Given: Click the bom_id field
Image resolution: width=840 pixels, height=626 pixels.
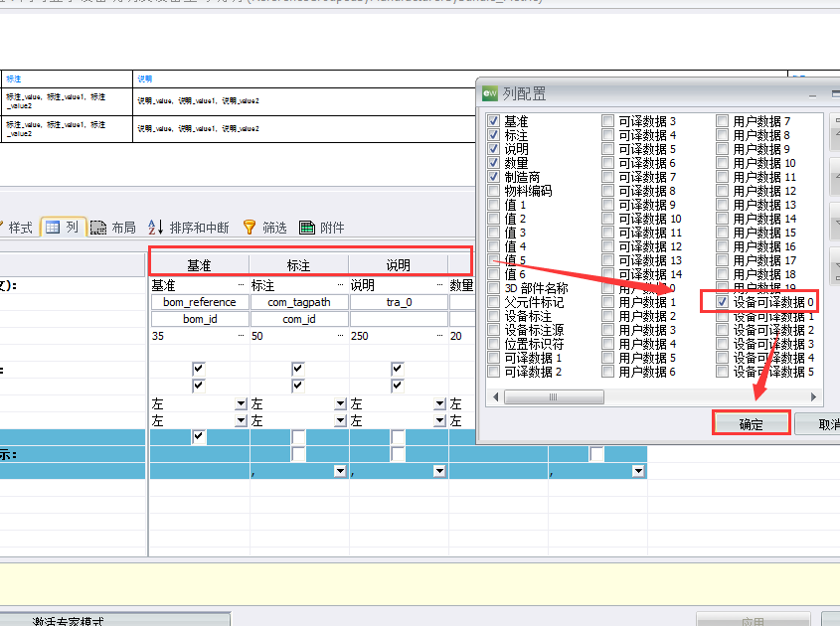Looking at the screenshot, I should [200, 319].
